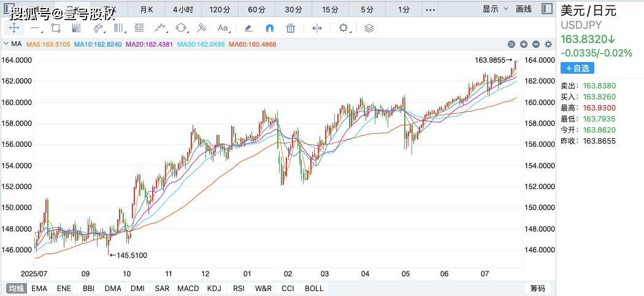The height and width of the screenshot is (296, 644).
Task: Toggle the right sidebar panel icon
Action: coord(546,9)
